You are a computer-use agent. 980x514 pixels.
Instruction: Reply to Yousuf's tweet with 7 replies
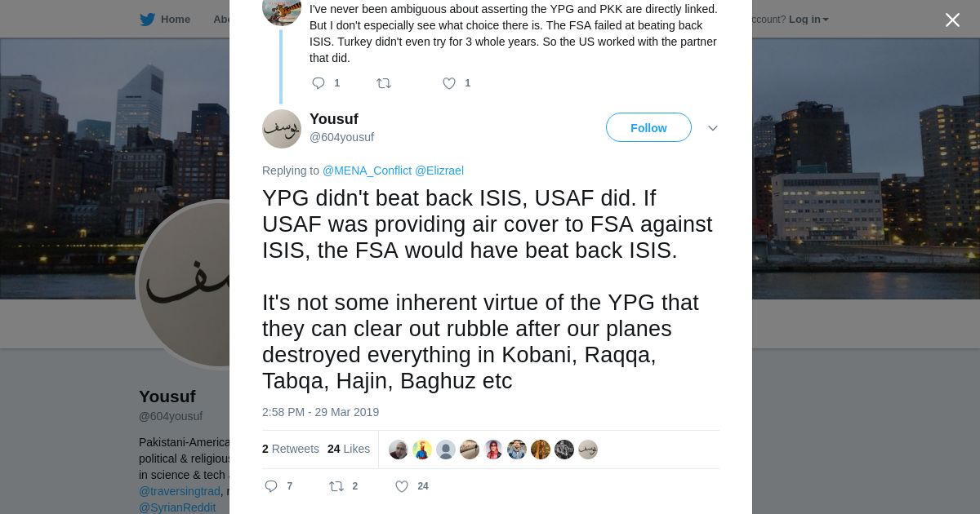pyautogui.click(x=272, y=486)
